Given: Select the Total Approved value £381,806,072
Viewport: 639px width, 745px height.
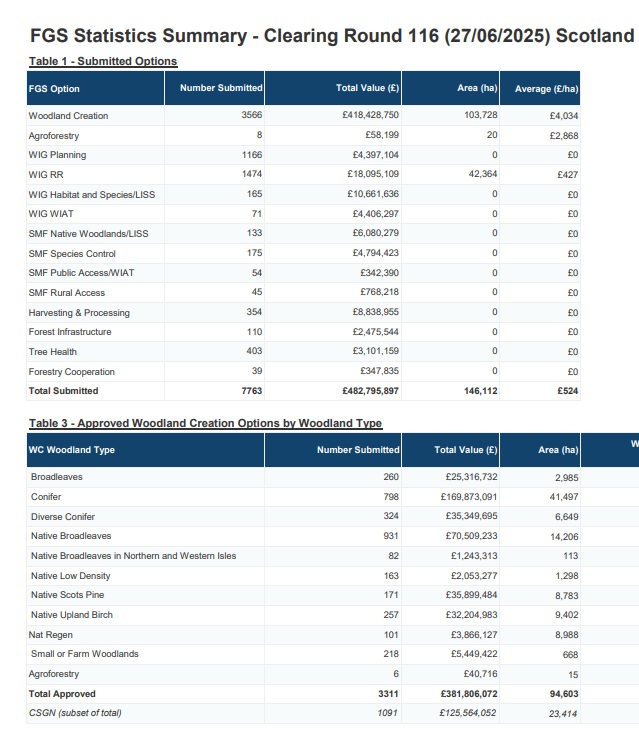Looking at the screenshot, I should (x=463, y=694).
